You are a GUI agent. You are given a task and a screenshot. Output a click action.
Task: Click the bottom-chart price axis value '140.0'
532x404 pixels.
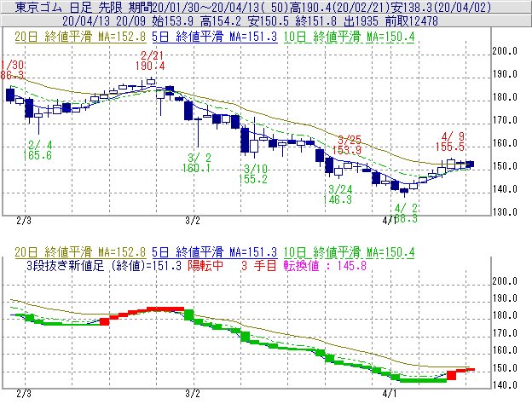point(505,385)
